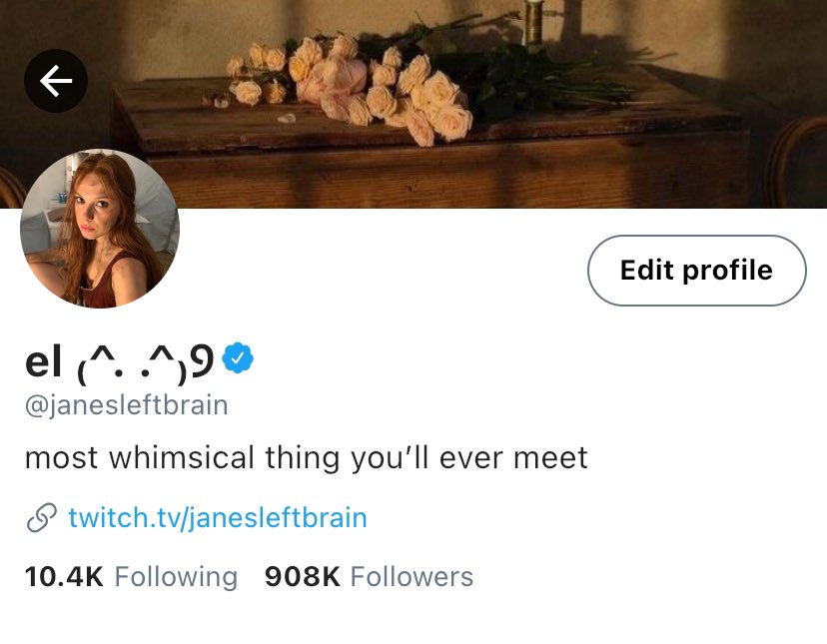Click the blue verified badge
Image resolution: width=827 pixels, height=644 pixels.
(238, 357)
